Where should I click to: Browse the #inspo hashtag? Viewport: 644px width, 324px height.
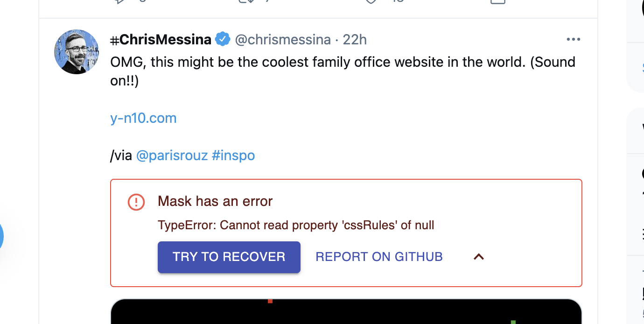(233, 155)
